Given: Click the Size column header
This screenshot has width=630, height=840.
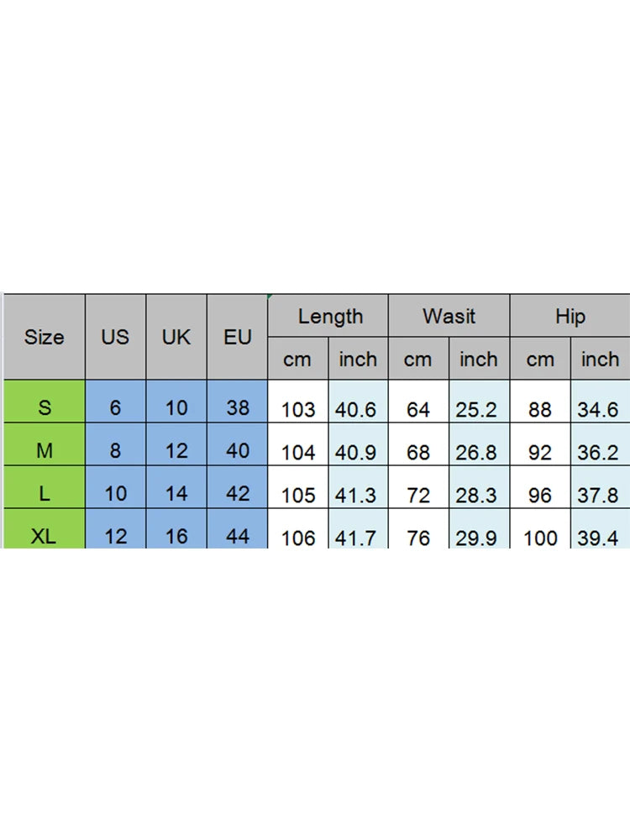Looking at the screenshot, I should click(44, 337).
